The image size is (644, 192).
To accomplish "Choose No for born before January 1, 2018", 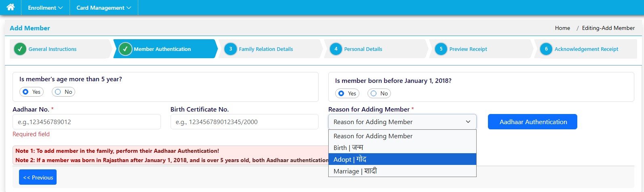I will click(374, 93).
